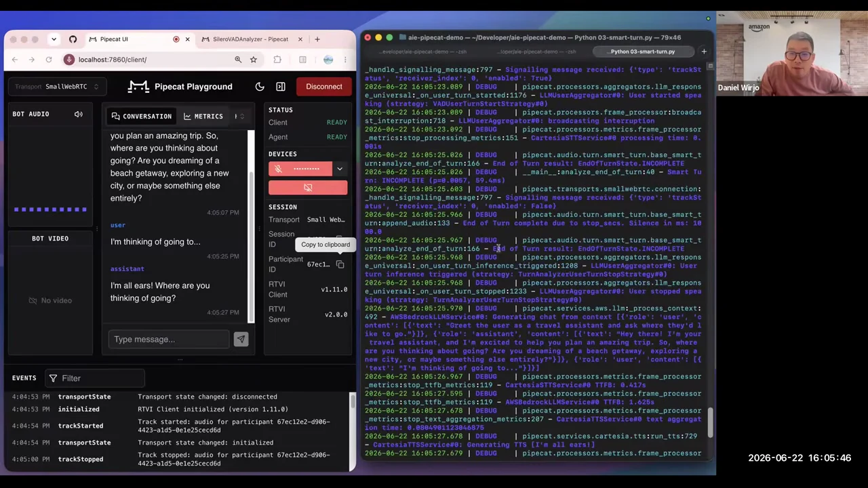The height and width of the screenshot is (488, 868).
Task: Close the SileroVADAnalyzer browser tab
Action: [300, 39]
